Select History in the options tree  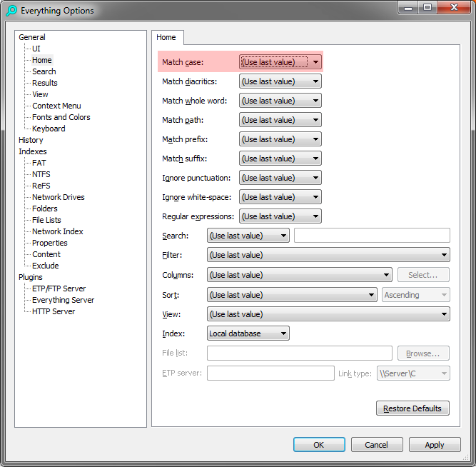31,140
